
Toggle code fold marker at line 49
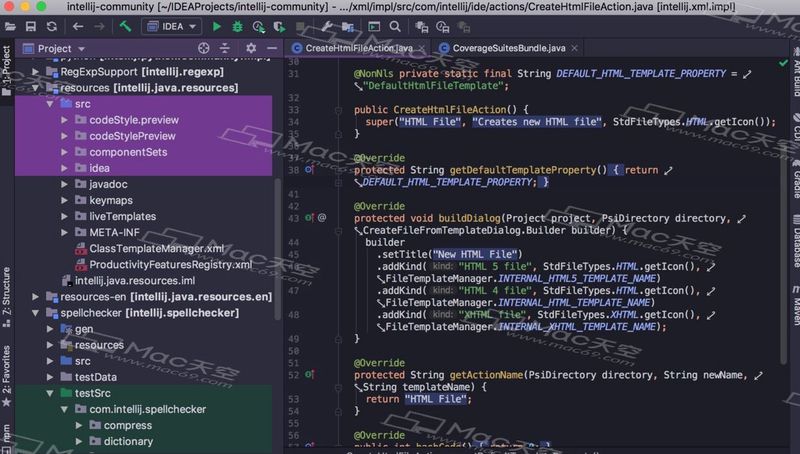pyautogui.click(x=338, y=339)
